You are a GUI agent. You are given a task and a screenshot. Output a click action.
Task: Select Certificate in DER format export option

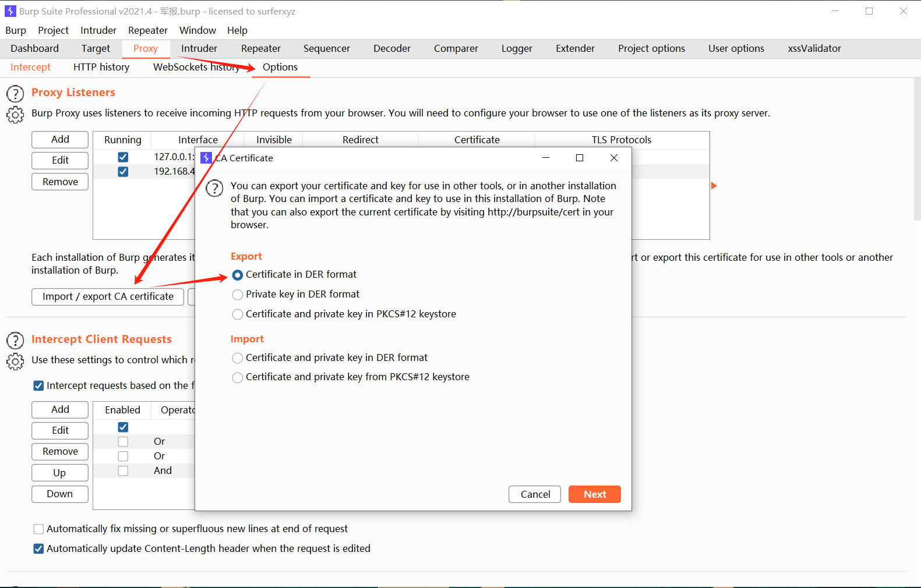(x=238, y=275)
